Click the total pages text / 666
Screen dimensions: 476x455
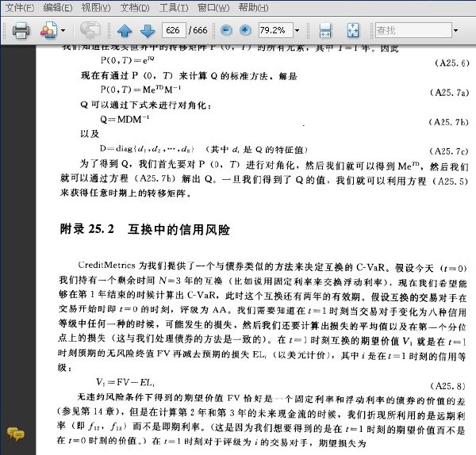pos(198,30)
